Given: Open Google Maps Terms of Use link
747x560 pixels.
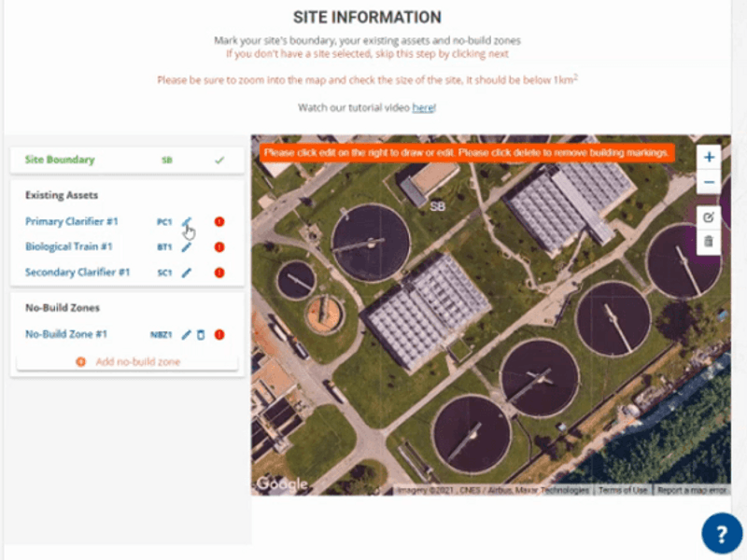Looking at the screenshot, I should (623, 490).
